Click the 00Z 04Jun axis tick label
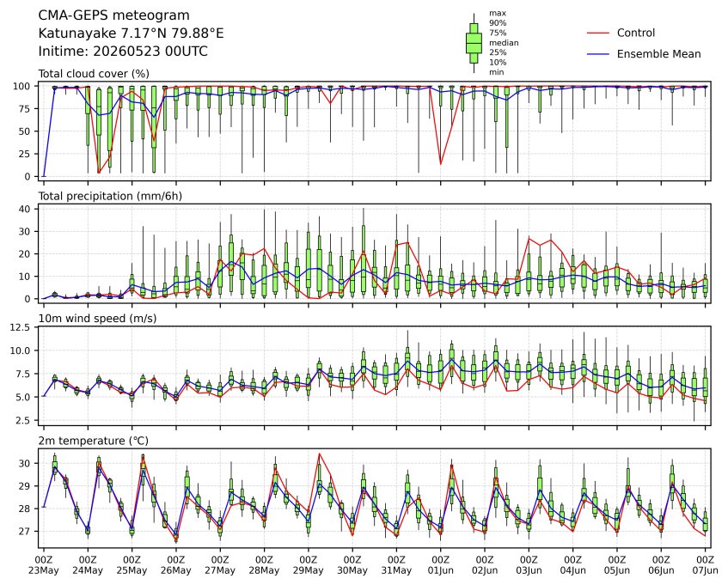This screenshot has height=585, width=728. pos(573,565)
